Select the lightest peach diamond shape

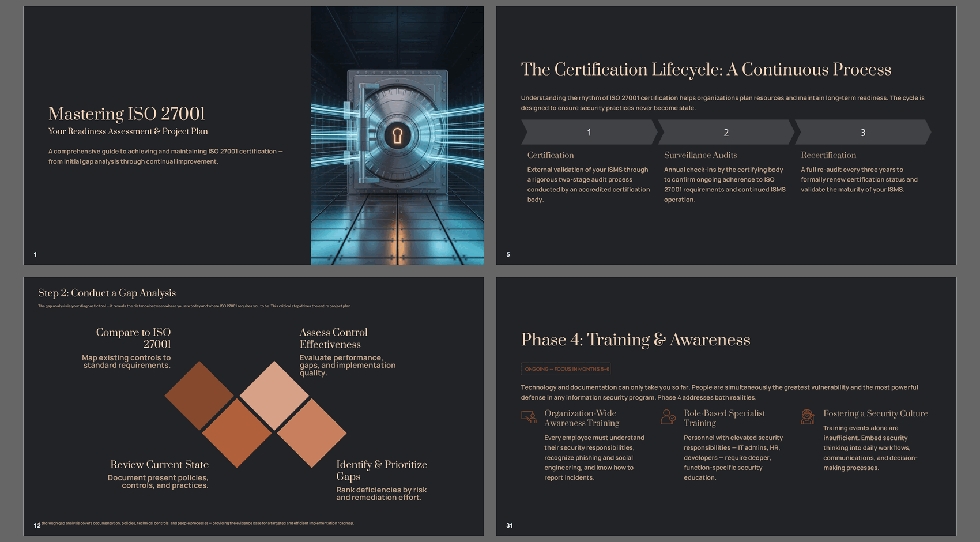click(274, 396)
